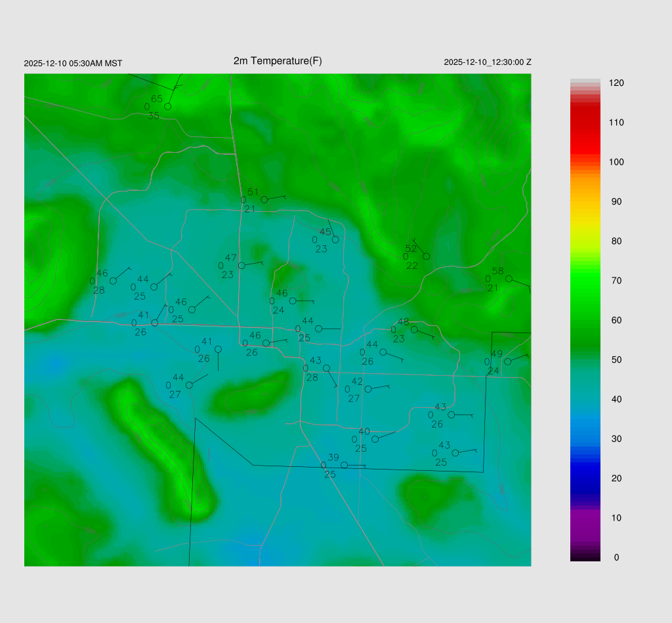The width and height of the screenshot is (672, 623).
Task: Click the station circle labeled 45 and 23
Action: point(335,239)
